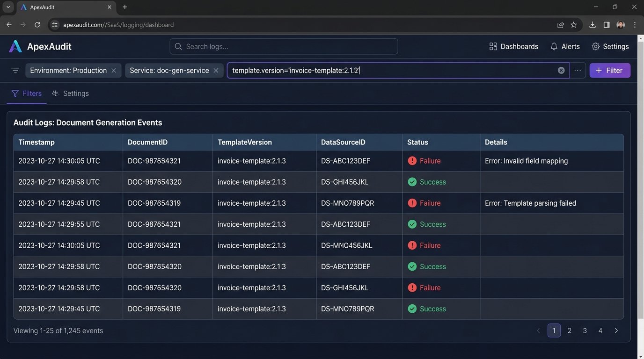
Task: Go to page 3 of results
Action: pyautogui.click(x=585, y=330)
